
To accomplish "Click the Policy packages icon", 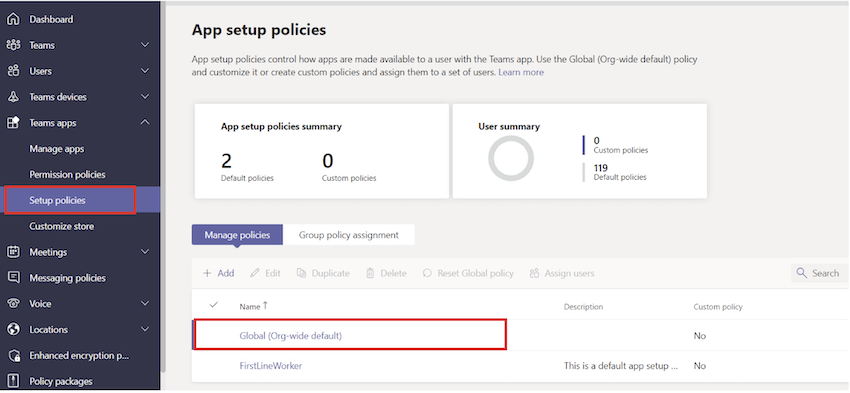I will coord(13,382).
